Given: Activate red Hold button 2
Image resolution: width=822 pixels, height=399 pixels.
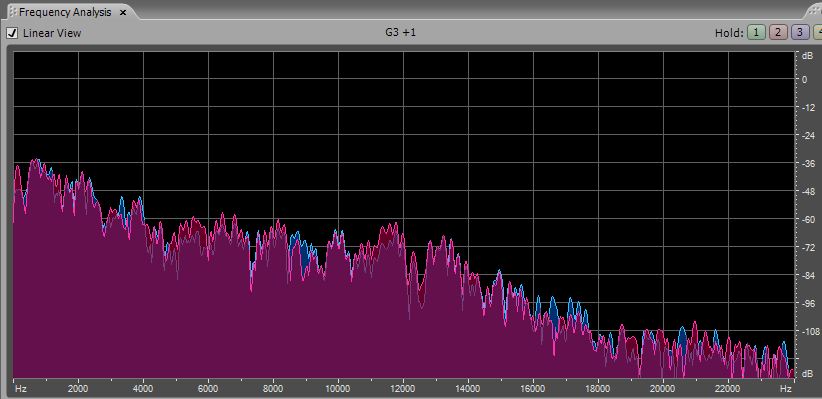Looking at the screenshot, I should click(x=777, y=33).
